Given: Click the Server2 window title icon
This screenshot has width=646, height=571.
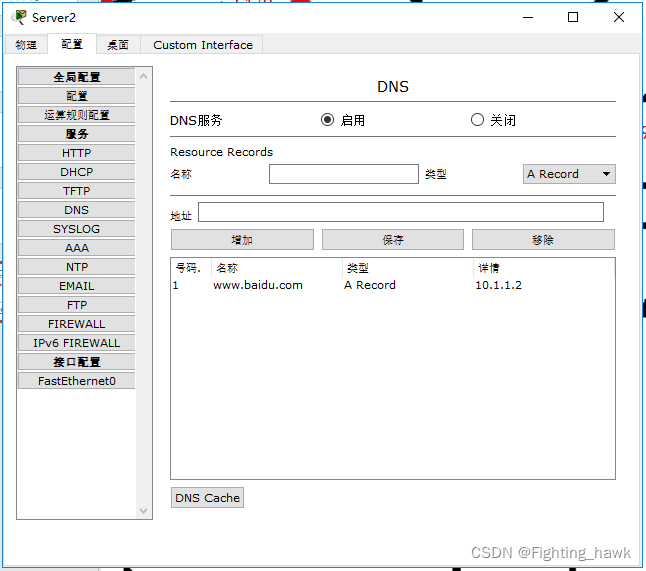Looking at the screenshot, I should click(x=19, y=17).
